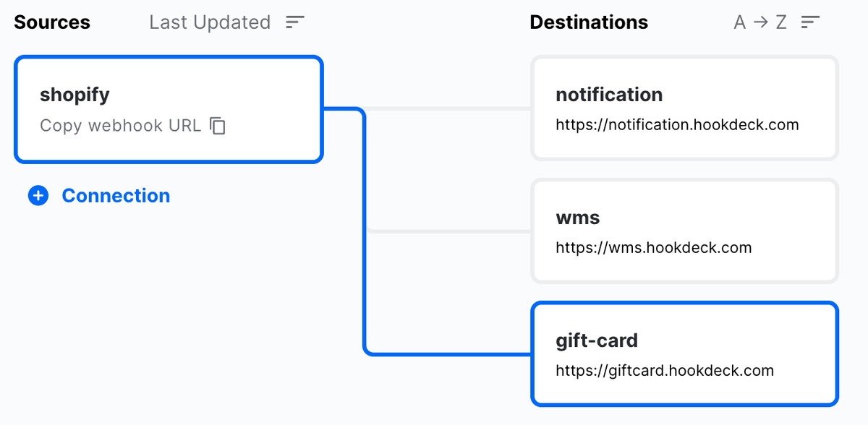Viewport: 868px width, 425px height.
Task: Click the blue plus circle icon
Action: 38,196
